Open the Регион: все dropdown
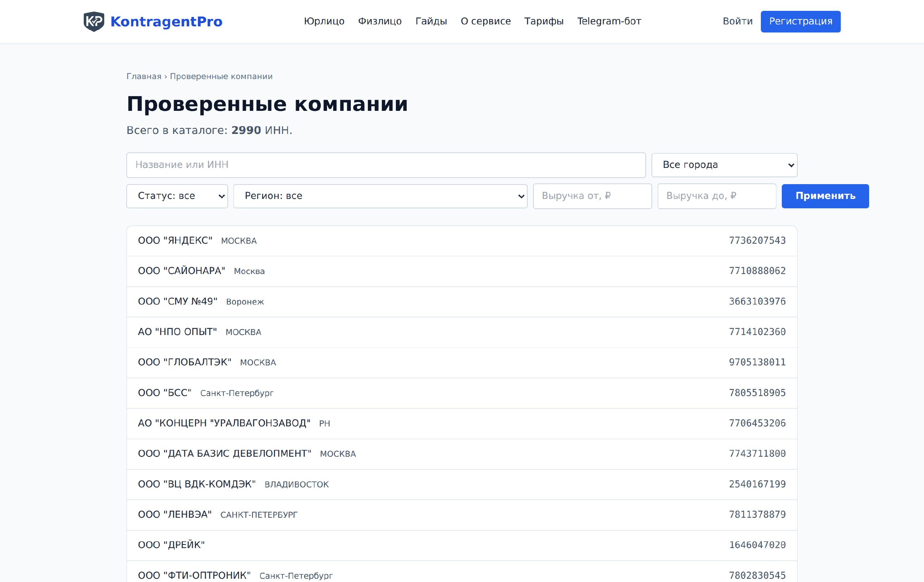This screenshot has height=582, width=924. coord(380,196)
